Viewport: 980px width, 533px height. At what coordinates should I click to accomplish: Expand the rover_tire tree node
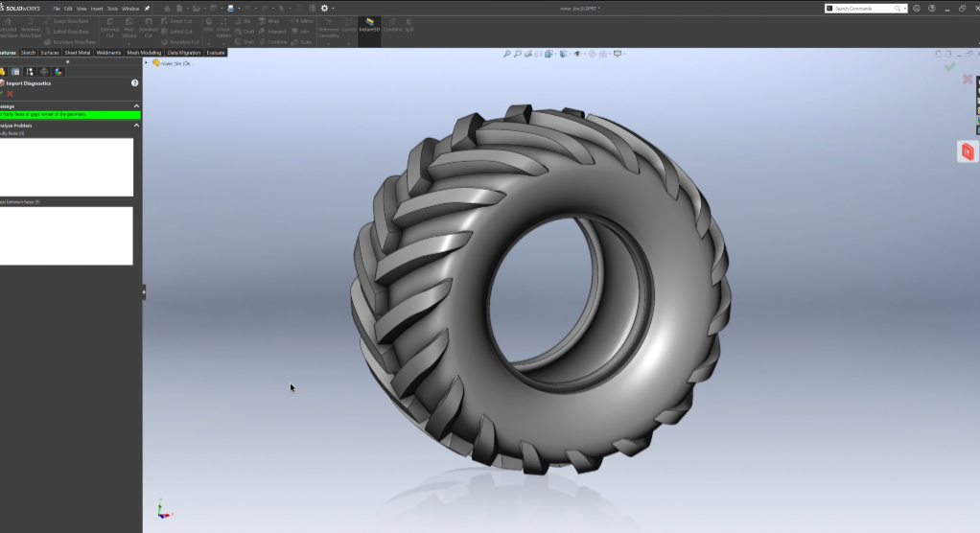[x=147, y=63]
